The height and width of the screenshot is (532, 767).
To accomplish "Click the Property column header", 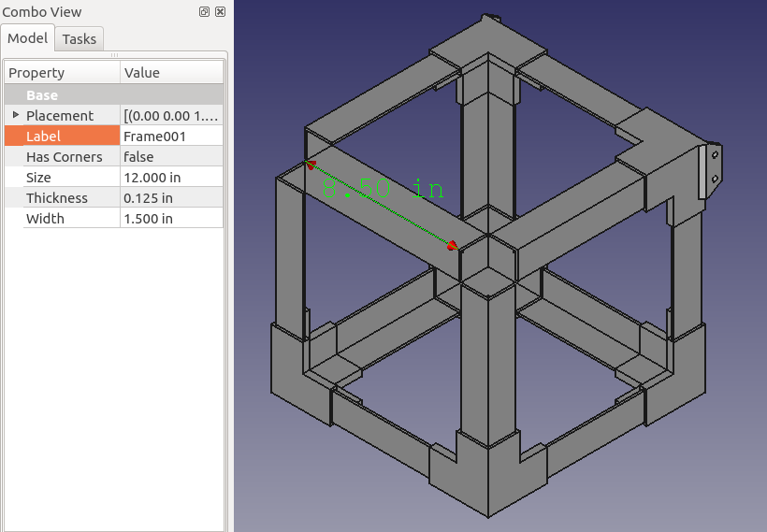I will coord(62,72).
